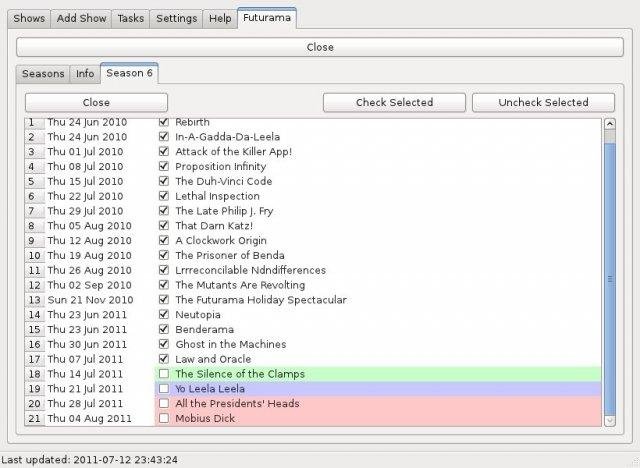
Task: Select row header number 13
Action: coord(35,300)
